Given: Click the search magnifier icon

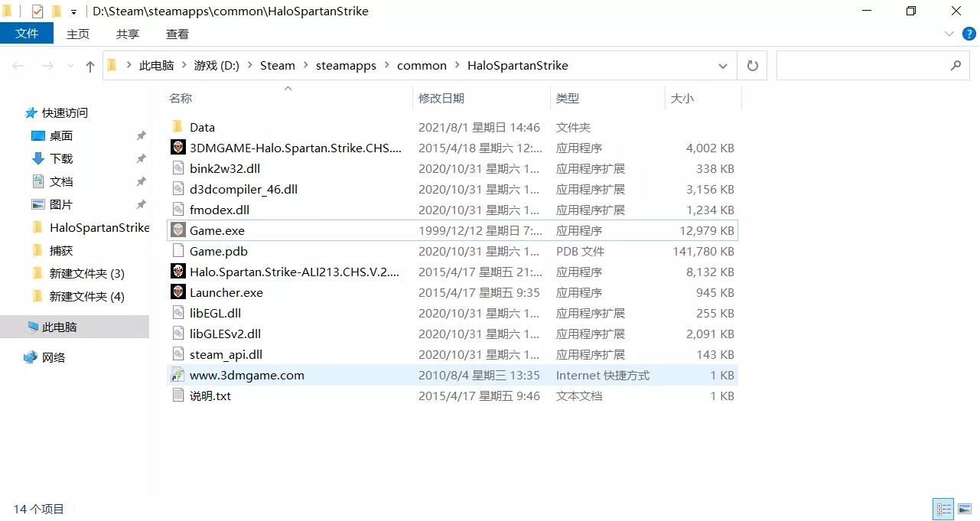Looking at the screenshot, I should point(956,66).
